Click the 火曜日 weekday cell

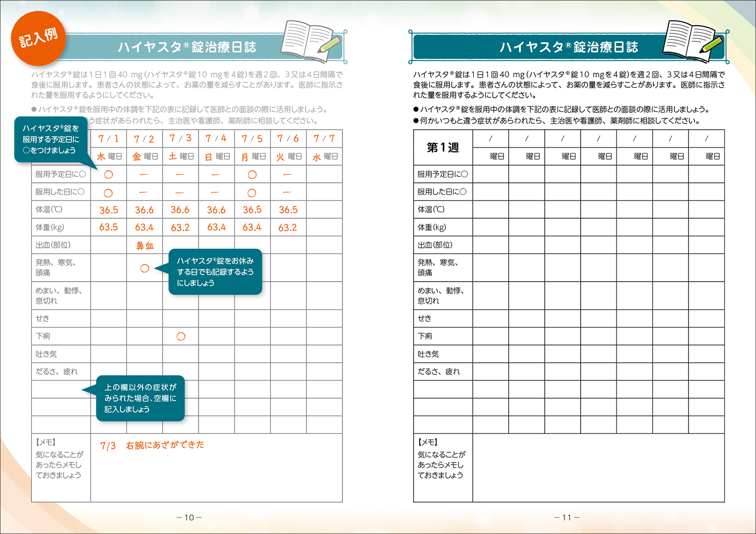click(288, 157)
